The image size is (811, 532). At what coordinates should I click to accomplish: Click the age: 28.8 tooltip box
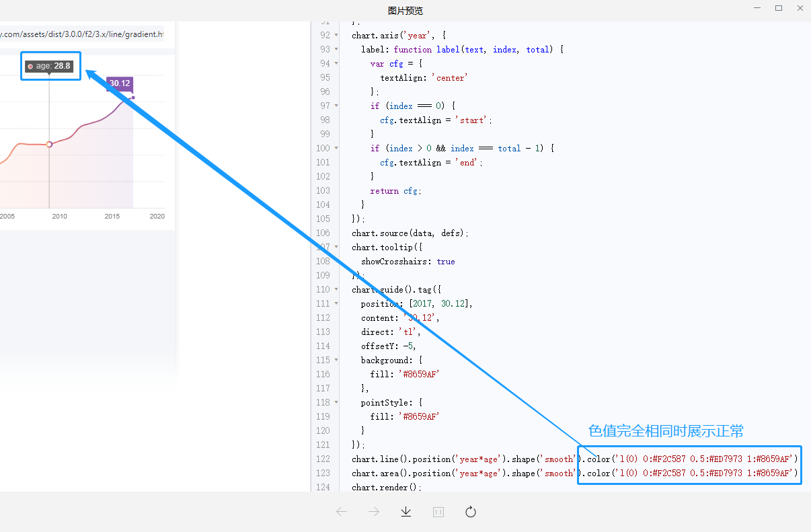pos(50,65)
